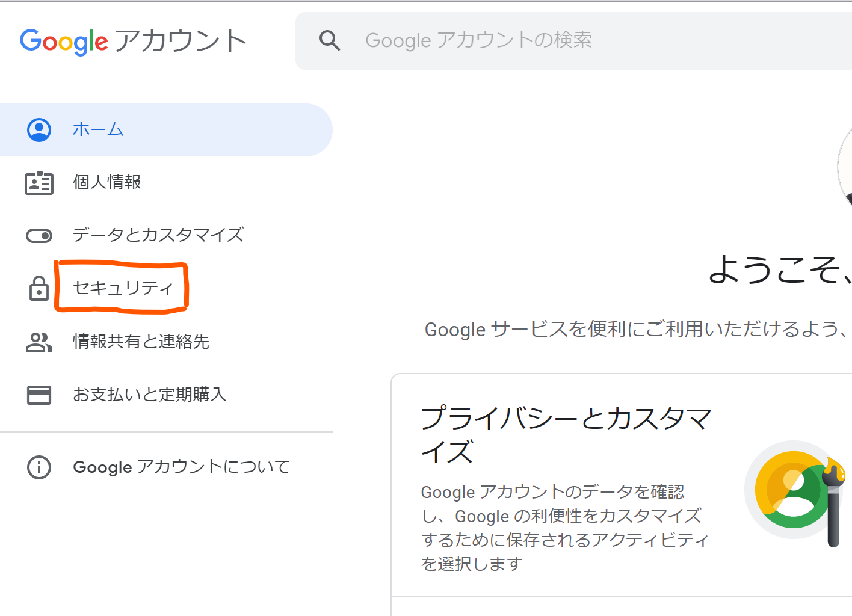This screenshot has width=852, height=616.
Task: Select ホーム in the sidebar
Action: tap(166, 130)
